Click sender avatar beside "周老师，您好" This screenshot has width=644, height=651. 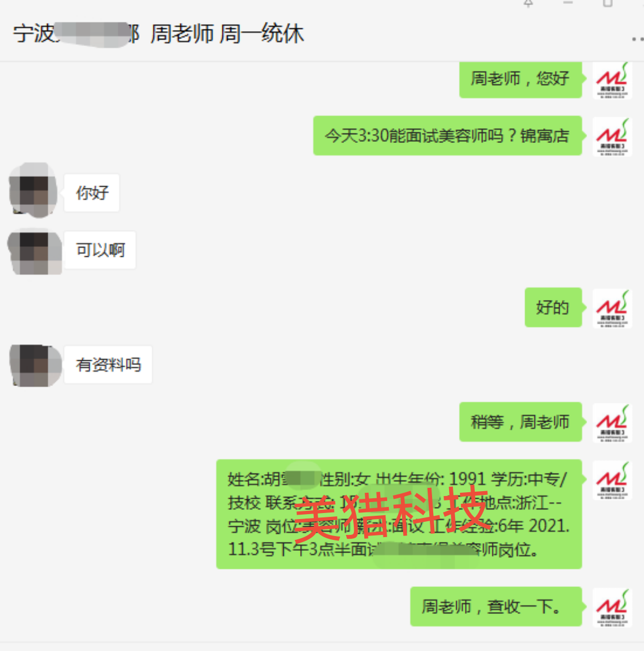pos(612,80)
